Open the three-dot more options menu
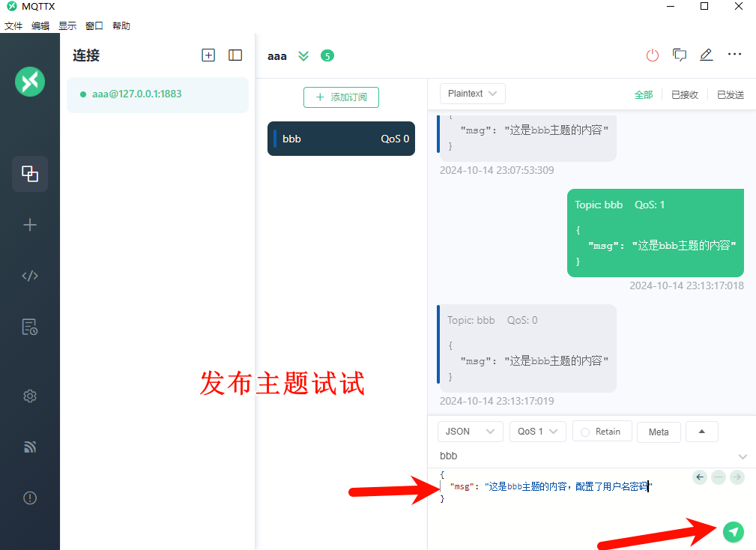The width and height of the screenshot is (756, 550). click(734, 54)
